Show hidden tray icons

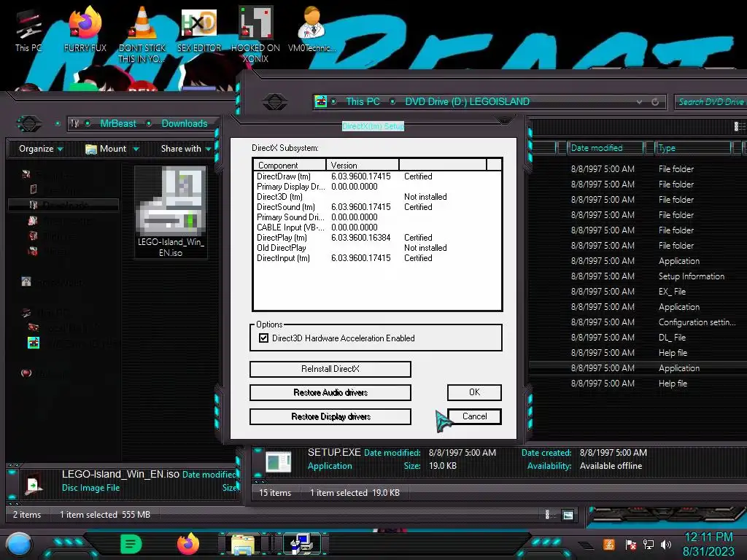(x=586, y=545)
